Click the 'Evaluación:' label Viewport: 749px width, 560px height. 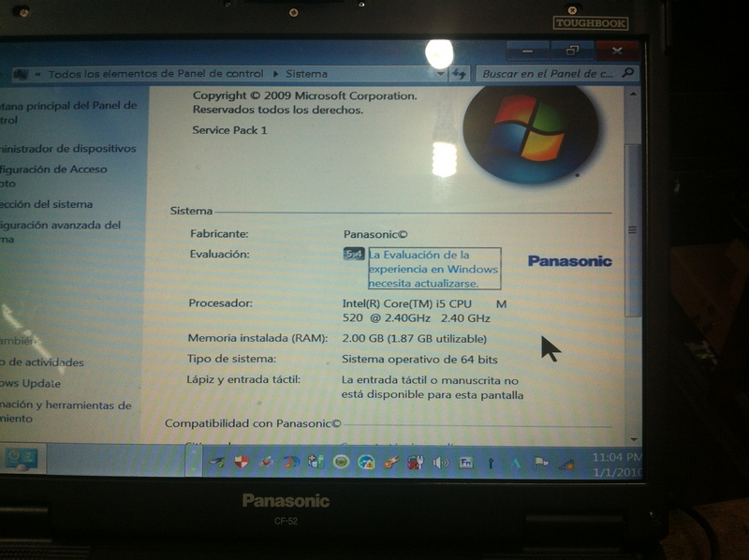click(219, 254)
